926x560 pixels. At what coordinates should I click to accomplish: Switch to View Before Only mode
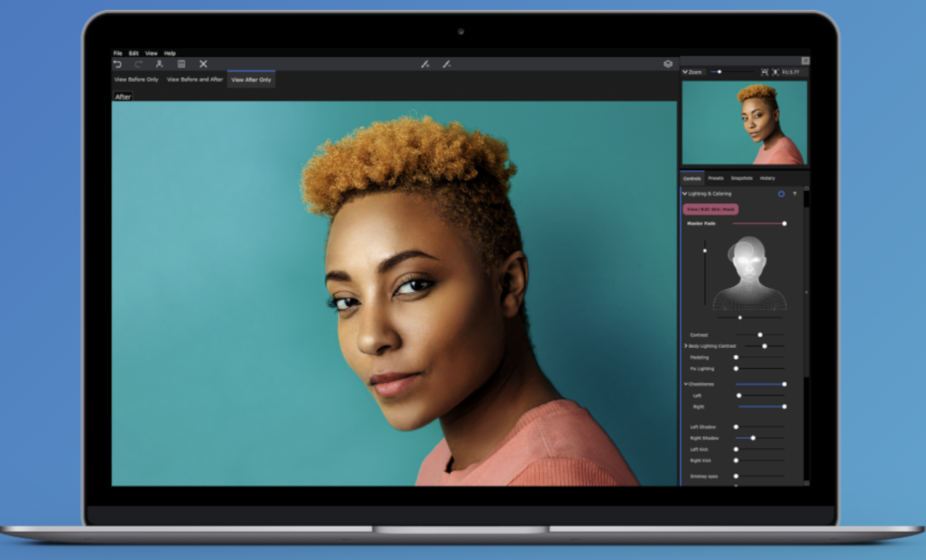[x=136, y=79]
